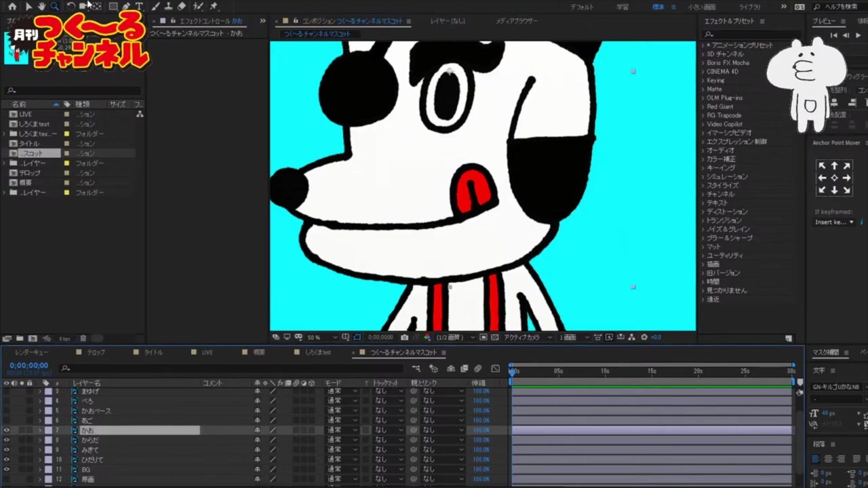
Task: Move anchor point to top-left arrow
Action: tap(822, 165)
